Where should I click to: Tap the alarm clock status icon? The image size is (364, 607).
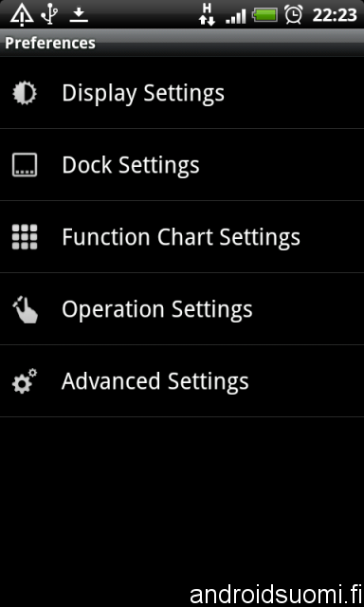(294, 15)
